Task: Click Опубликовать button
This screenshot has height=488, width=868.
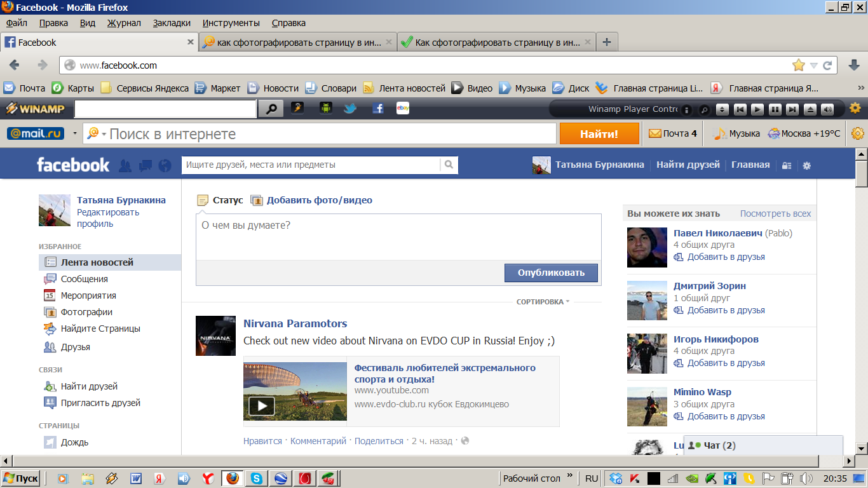Action: pos(551,273)
